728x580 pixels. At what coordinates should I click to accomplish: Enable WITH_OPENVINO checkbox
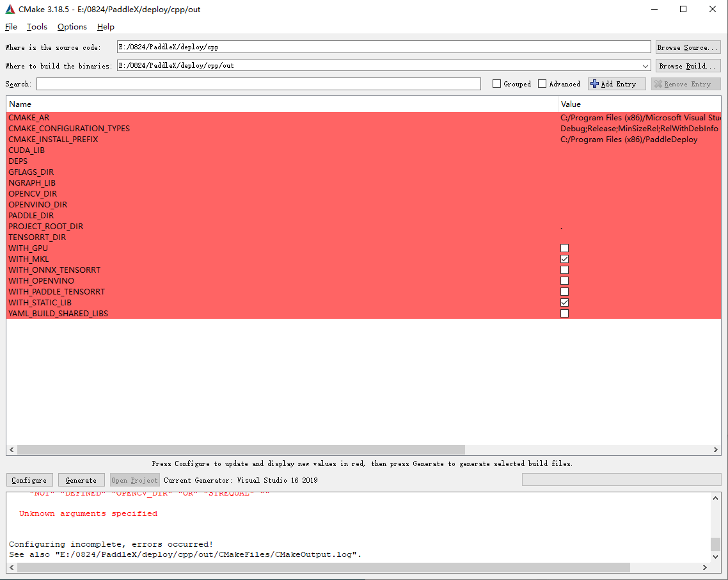click(x=564, y=281)
